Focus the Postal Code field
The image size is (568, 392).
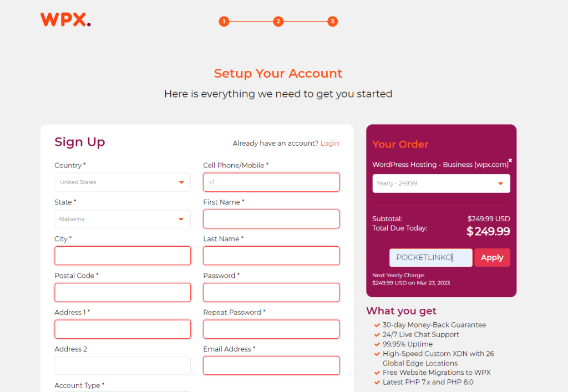[x=123, y=292]
